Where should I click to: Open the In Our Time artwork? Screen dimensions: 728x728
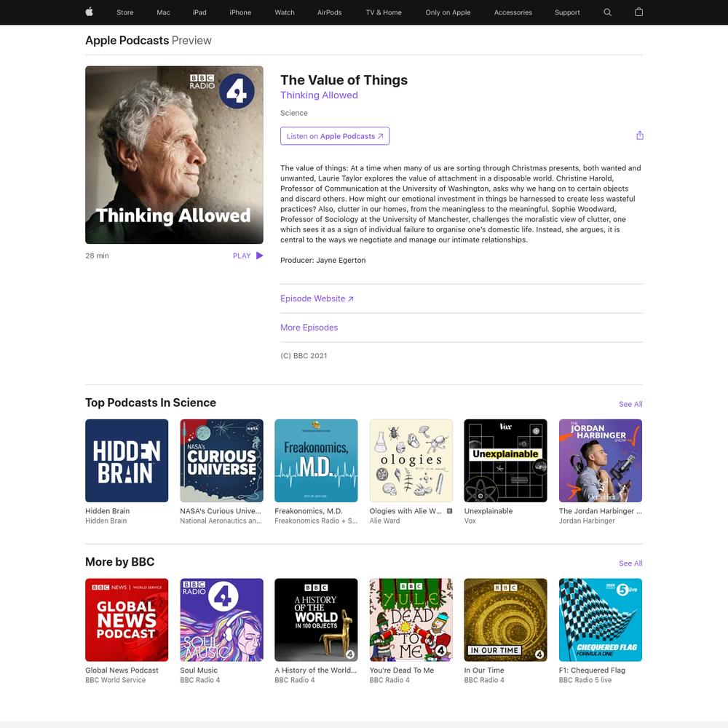[506, 620]
